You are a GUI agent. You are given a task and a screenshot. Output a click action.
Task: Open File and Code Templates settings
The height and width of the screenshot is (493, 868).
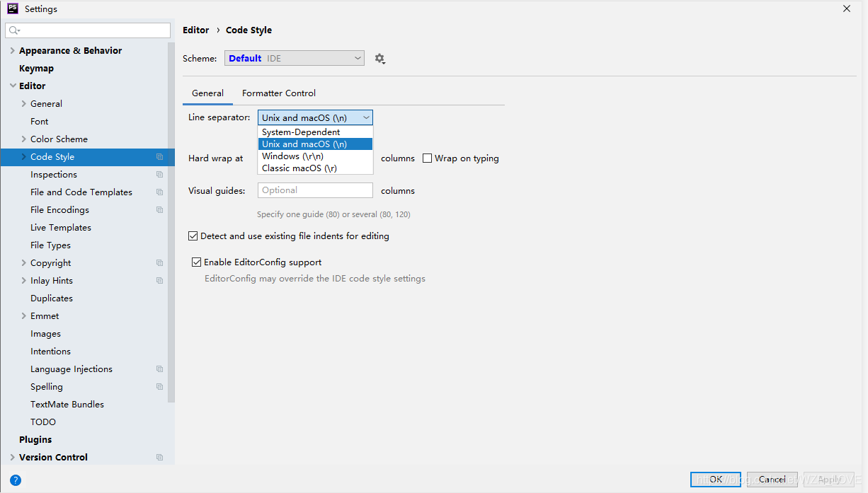[81, 192]
